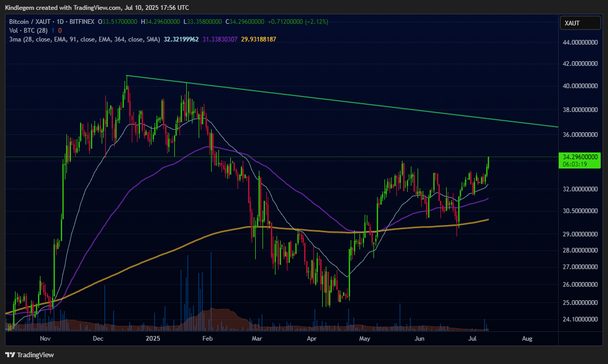608x364 pixels.
Task: Click the 29.00000000 price axis label
Action: pos(580,234)
